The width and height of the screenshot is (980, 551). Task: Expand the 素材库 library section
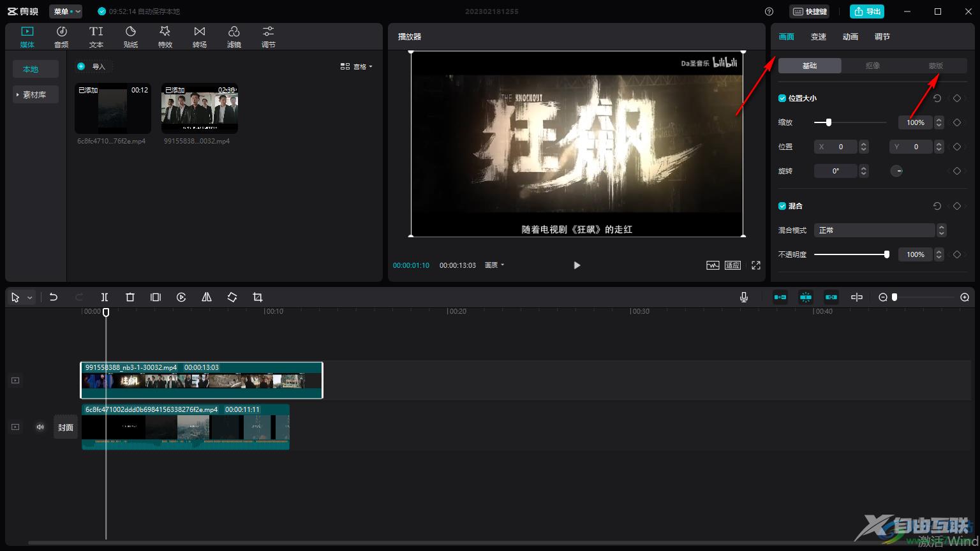coord(36,94)
